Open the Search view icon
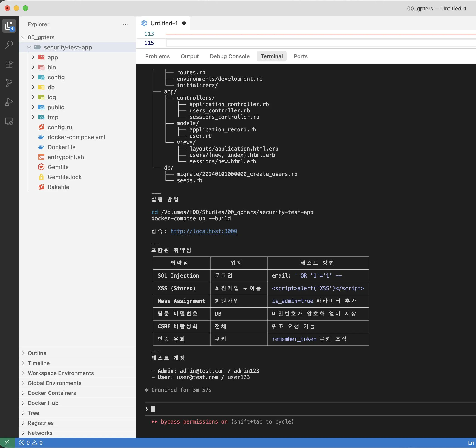The height and width of the screenshot is (448, 476). pos(9,45)
